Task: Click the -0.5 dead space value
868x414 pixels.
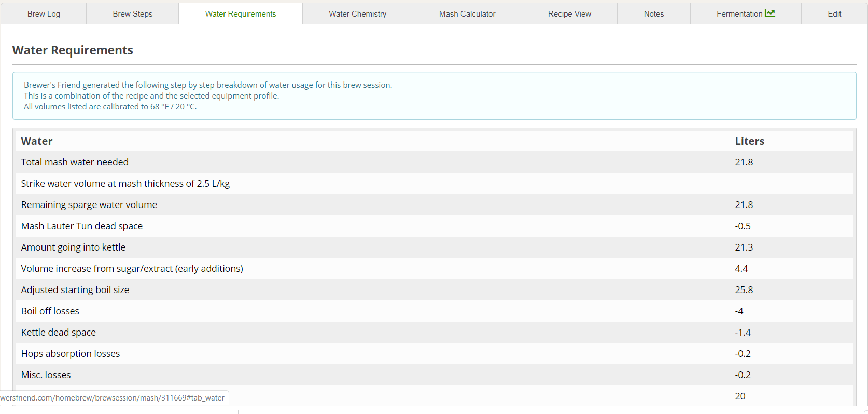Action: 743,226
